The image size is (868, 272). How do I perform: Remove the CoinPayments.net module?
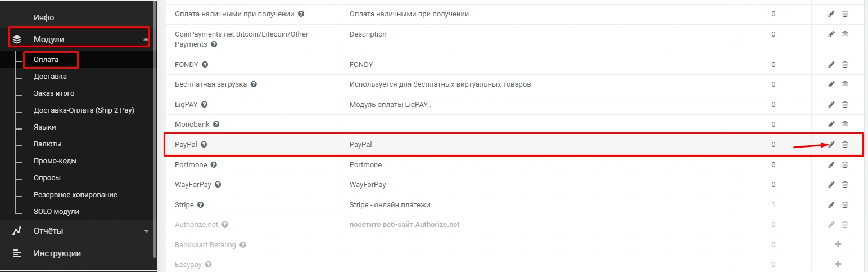coord(844,34)
